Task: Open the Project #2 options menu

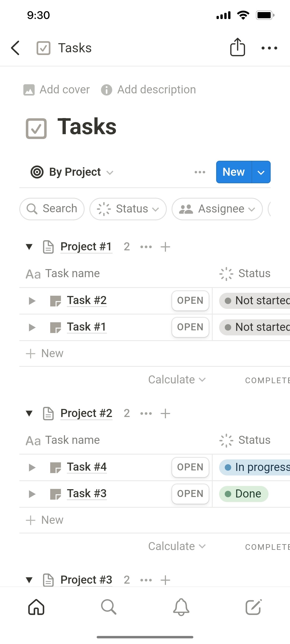Action: tap(146, 413)
